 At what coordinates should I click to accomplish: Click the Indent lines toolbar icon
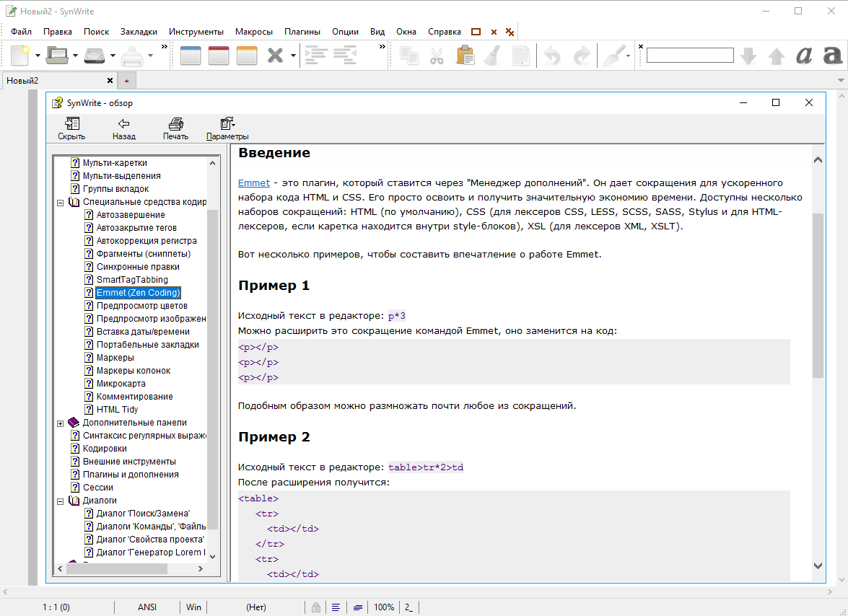(316, 55)
